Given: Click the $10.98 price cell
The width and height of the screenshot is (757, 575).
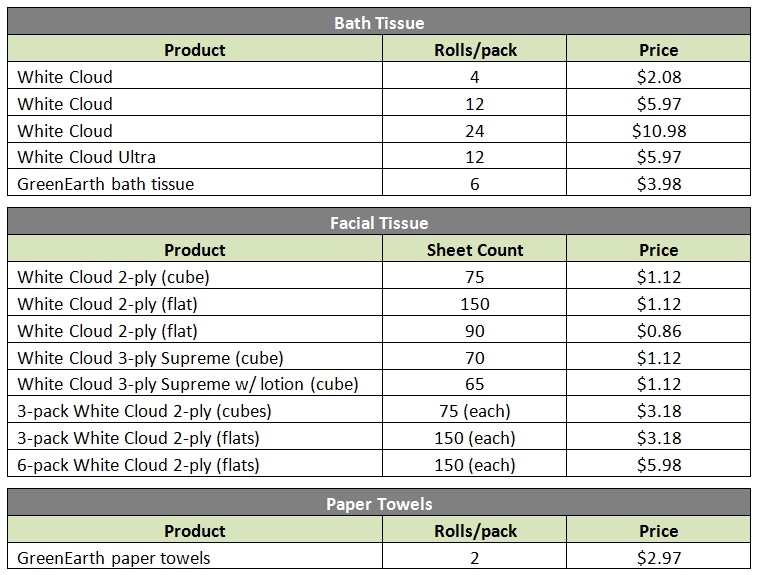Looking at the screenshot, I should pos(658,131).
